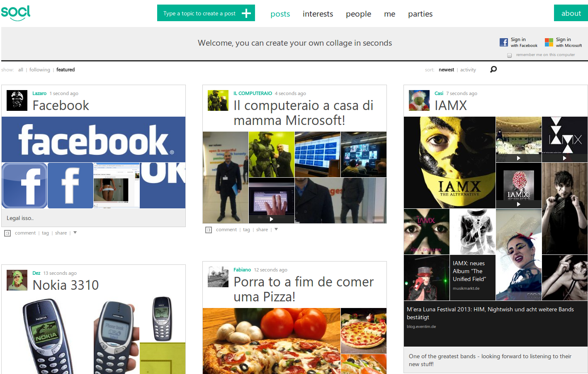
Task: Go to the interests tab
Action: pyautogui.click(x=318, y=14)
